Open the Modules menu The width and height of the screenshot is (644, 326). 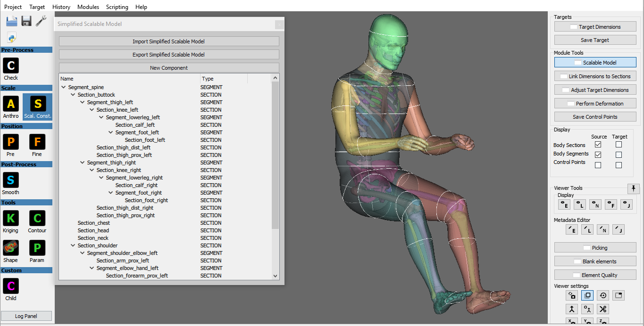88,7
